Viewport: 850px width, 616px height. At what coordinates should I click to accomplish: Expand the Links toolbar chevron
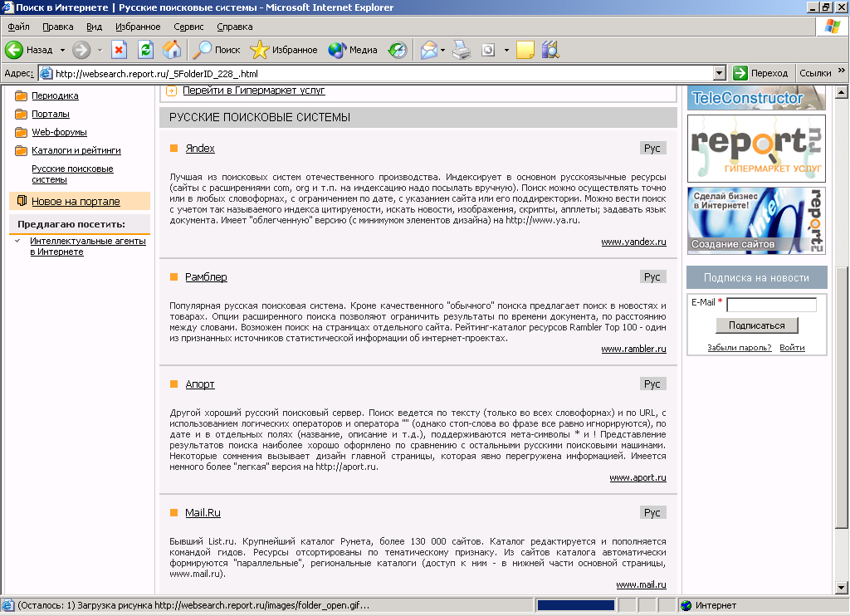[842, 71]
